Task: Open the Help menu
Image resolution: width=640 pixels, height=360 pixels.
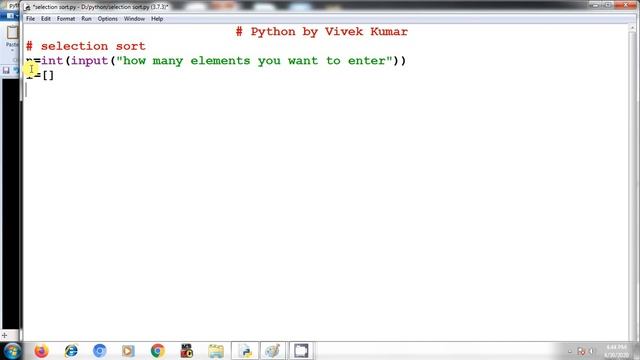Action: [x=157, y=19]
